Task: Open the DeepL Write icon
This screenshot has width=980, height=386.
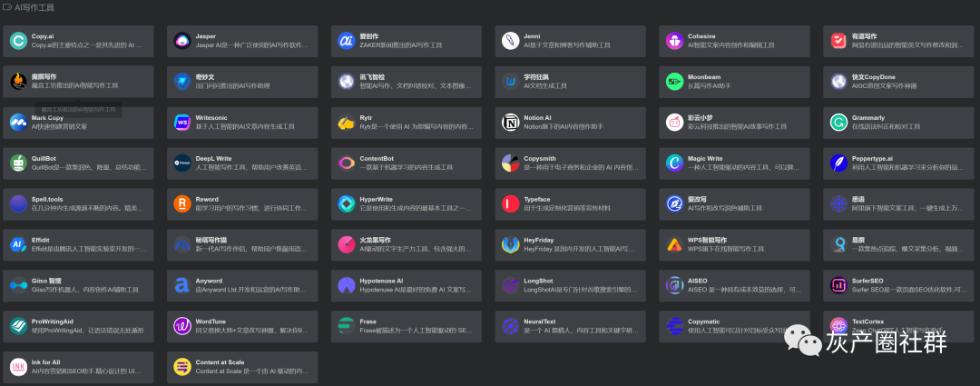Action: tap(182, 163)
